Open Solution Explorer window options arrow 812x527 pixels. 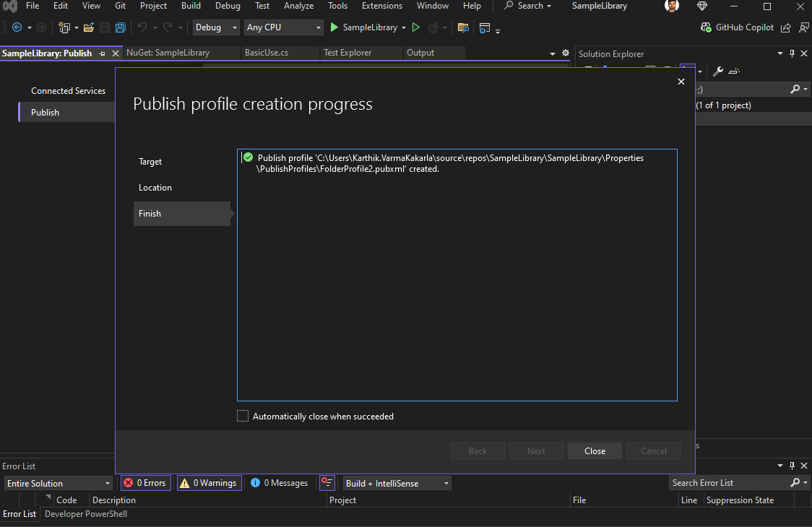780,53
